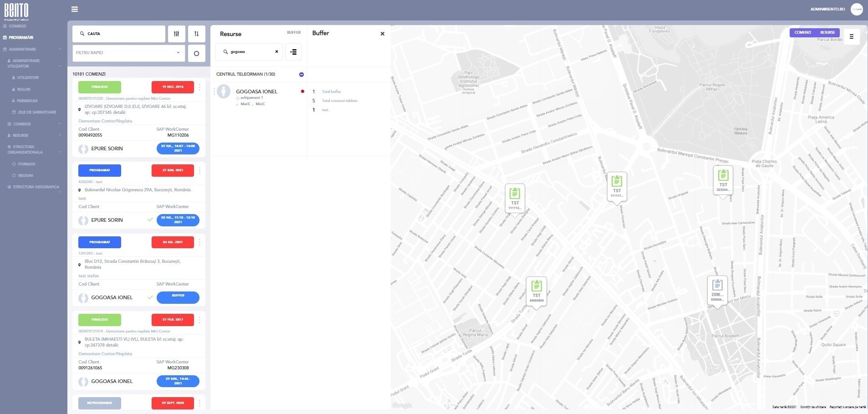Open Programări in the sidebar
Viewport: 868px width, 414px height.
point(21,37)
